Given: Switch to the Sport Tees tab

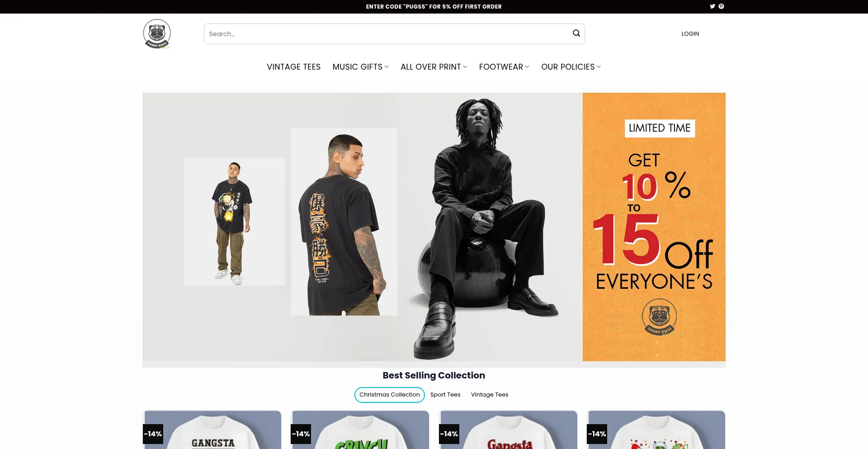Looking at the screenshot, I should point(445,395).
